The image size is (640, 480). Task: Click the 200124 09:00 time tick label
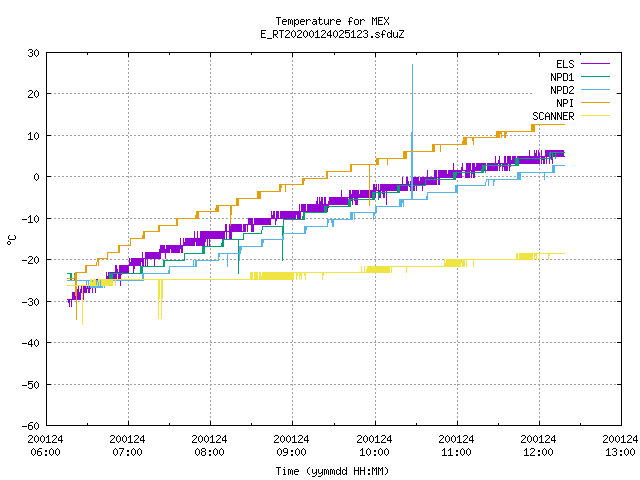point(291,446)
